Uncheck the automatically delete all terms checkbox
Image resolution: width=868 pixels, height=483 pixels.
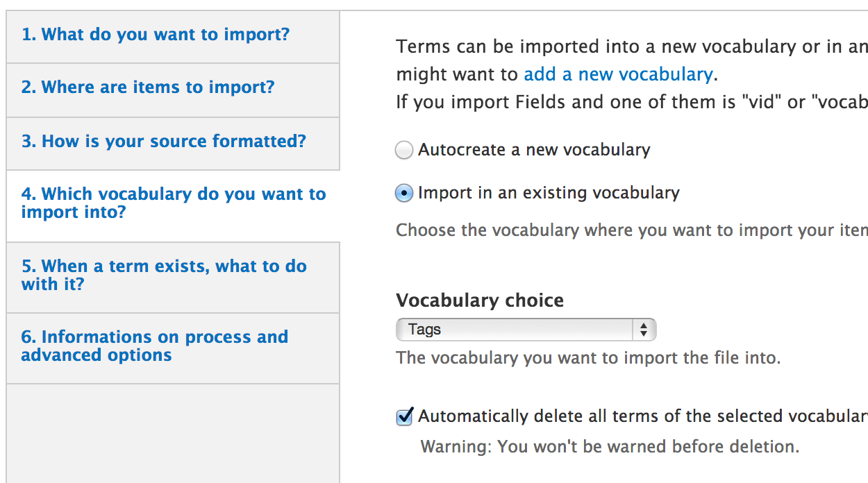[405, 417]
